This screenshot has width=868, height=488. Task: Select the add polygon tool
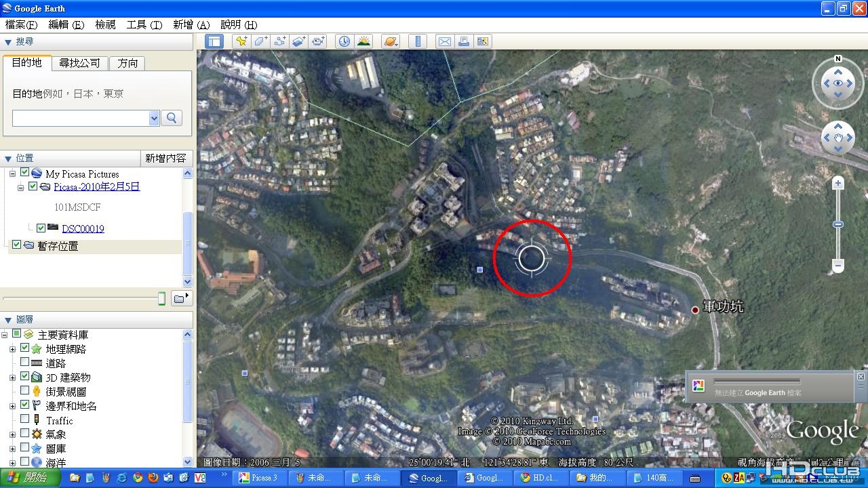point(261,41)
